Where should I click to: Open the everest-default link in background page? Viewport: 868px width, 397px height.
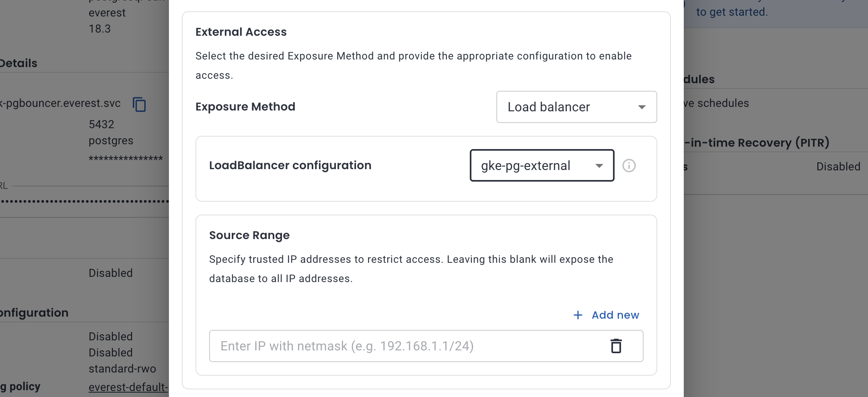point(128,387)
